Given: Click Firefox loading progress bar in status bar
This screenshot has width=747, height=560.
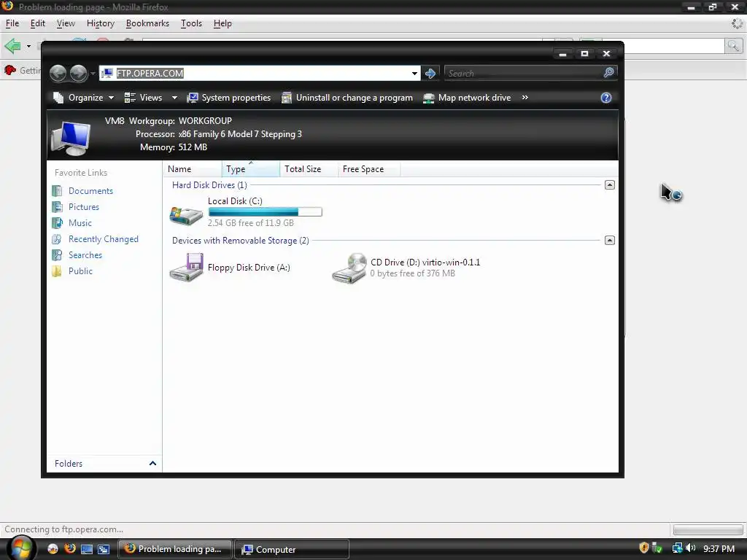Looking at the screenshot, I should pyautogui.click(x=708, y=529).
